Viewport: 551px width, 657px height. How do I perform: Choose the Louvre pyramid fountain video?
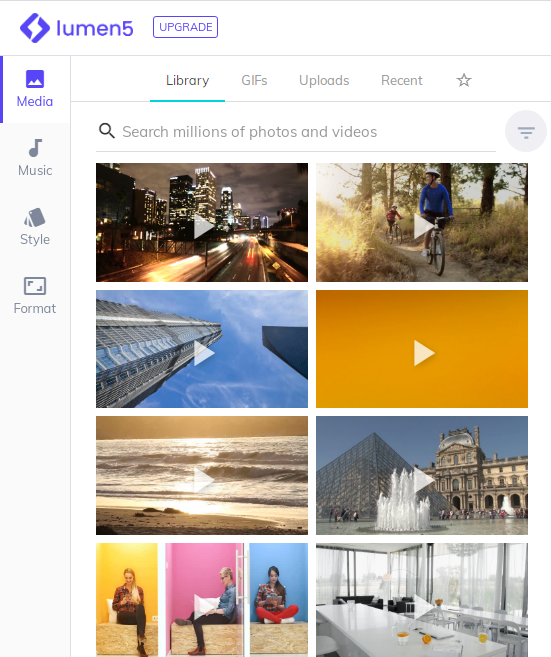(x=422, y=476)
